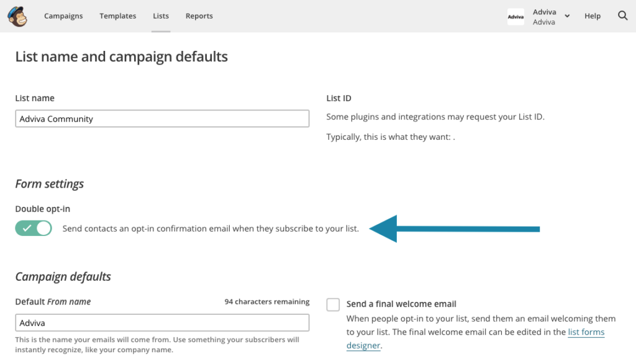
Task: Check Send a final welcome email
Action: 333,304
